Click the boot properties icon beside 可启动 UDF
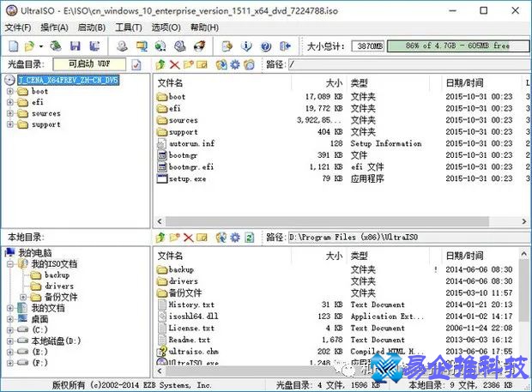The width and height of the screenshot is (532, 392). [x=136, y=64]
